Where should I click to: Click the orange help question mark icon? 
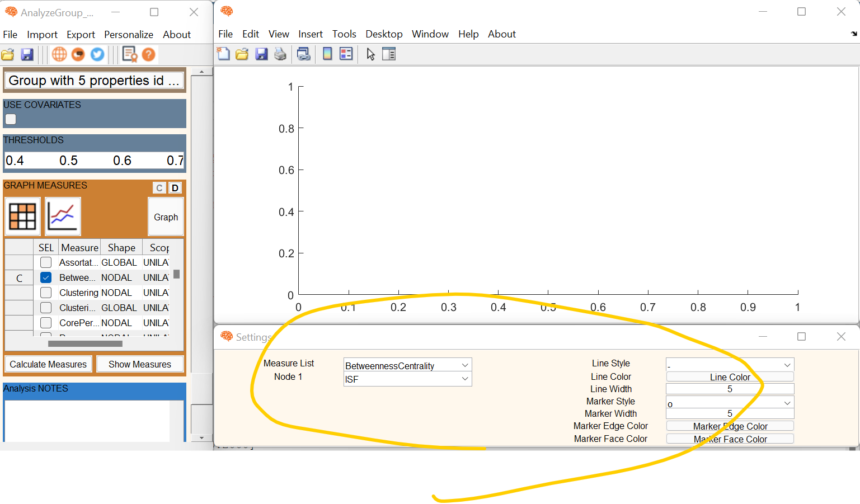coord(147,54)
